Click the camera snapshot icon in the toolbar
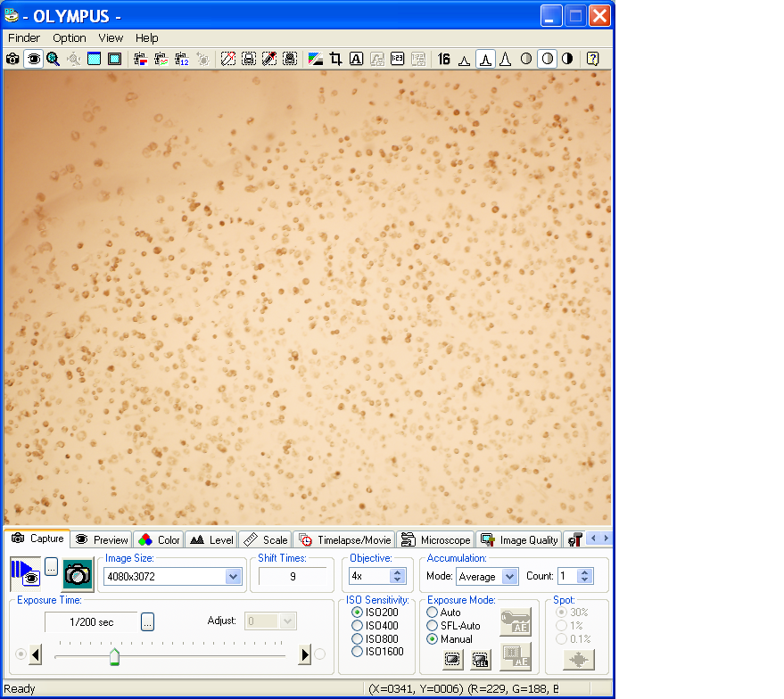This screenshot has height=699, width=784. (13, 59)
